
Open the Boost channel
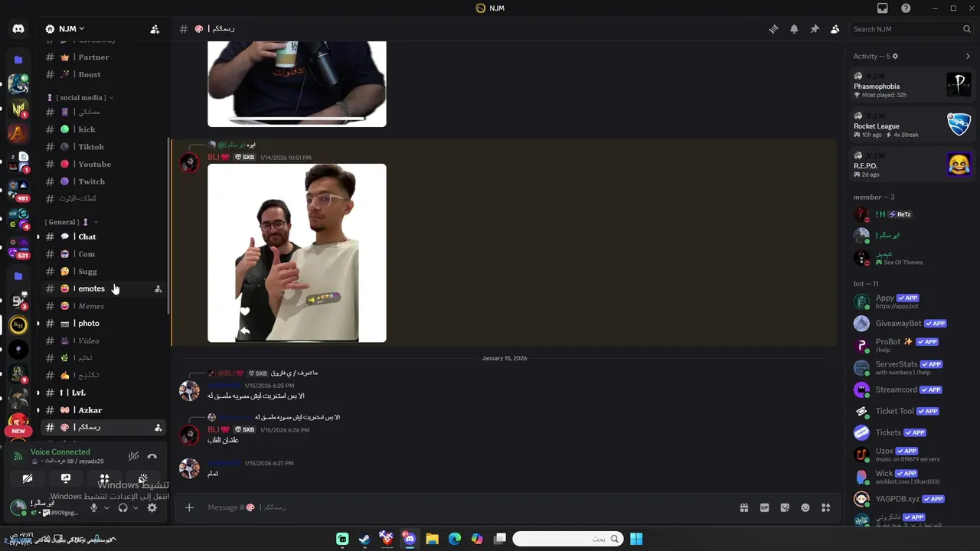(x=104, y=74)
